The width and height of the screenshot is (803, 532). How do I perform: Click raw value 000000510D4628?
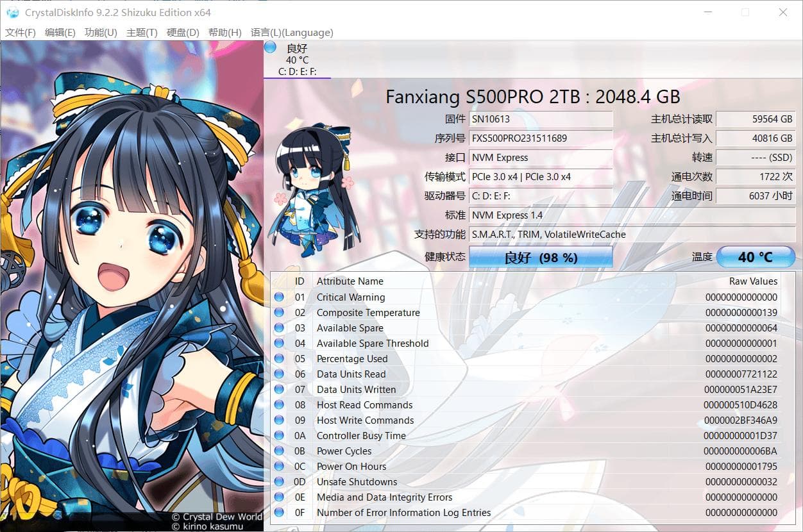(x=741, y=405)
